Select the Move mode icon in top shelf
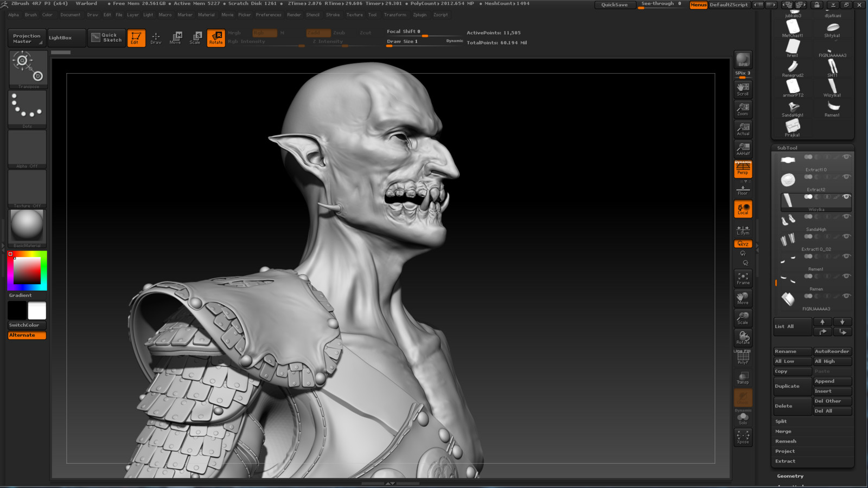Screen dimensions: 868x488 (x=175, y=38)
